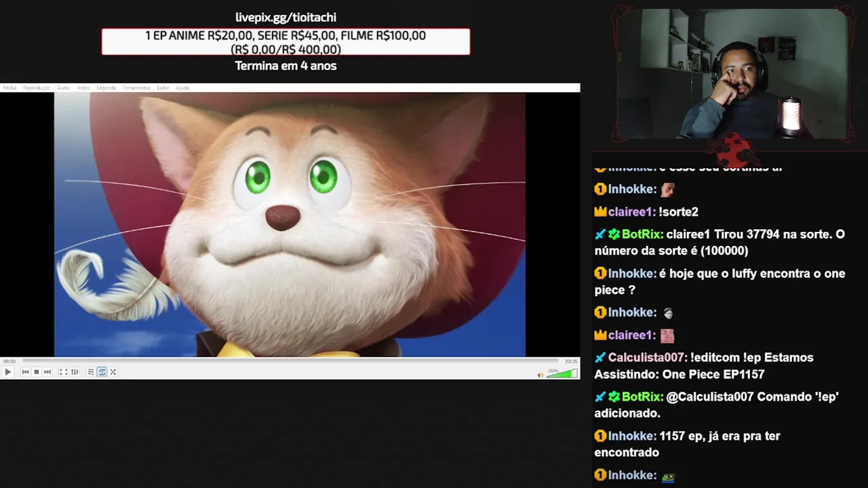Open the Vídeo menu
This screenshot has width=868, height=488.
(x=83, y=87)
